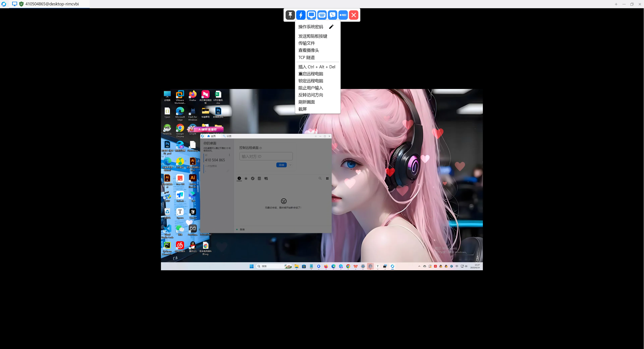Screen dimensions: 644x349
Task: Open ToDesk desktop icon
Action: pos(180,197)
